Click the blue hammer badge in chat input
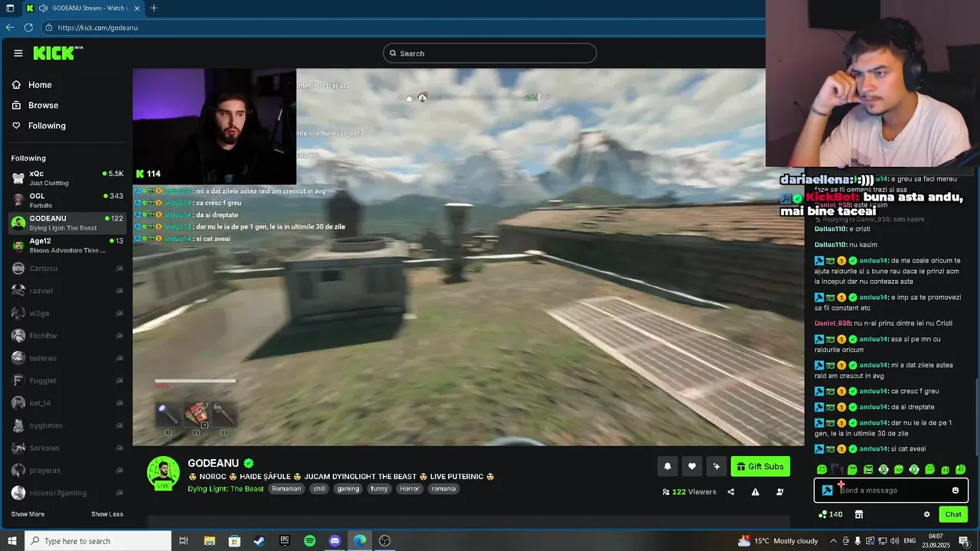 point(827,491)
